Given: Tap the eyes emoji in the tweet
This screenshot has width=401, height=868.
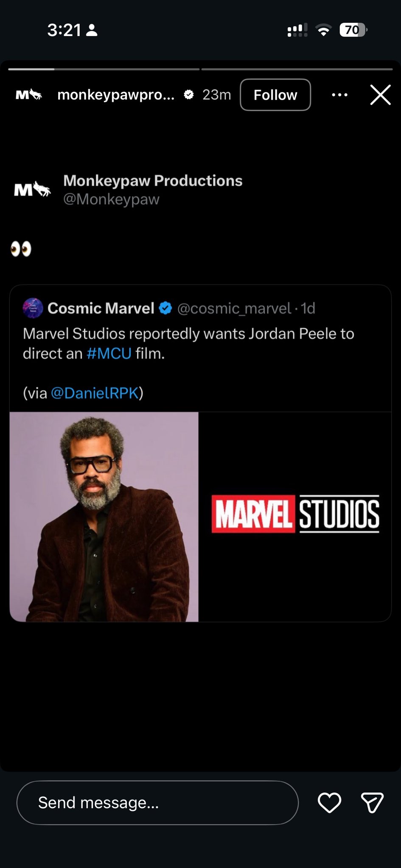Looking at the screenshot, I should coord(21,249).
